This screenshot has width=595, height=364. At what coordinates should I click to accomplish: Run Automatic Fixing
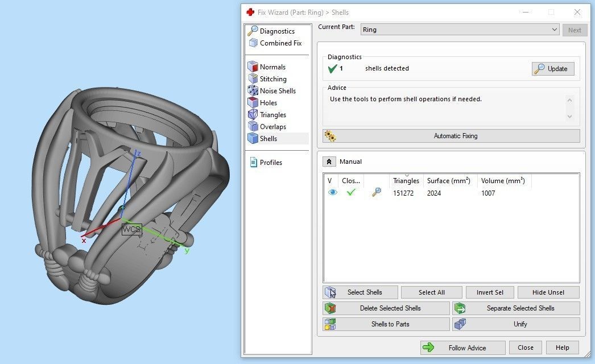click(451, 136)
